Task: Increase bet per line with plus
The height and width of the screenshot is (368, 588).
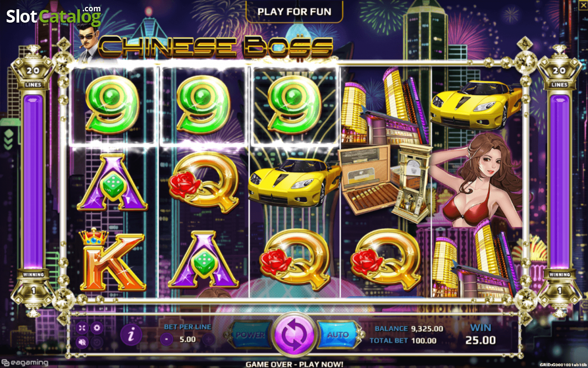Action: [209, 339]
